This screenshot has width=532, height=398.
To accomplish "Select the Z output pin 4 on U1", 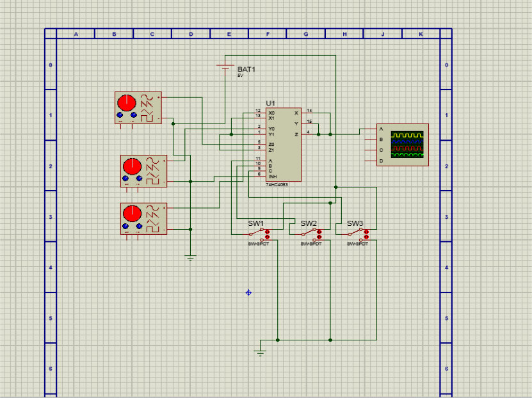I will pos(307,134).
